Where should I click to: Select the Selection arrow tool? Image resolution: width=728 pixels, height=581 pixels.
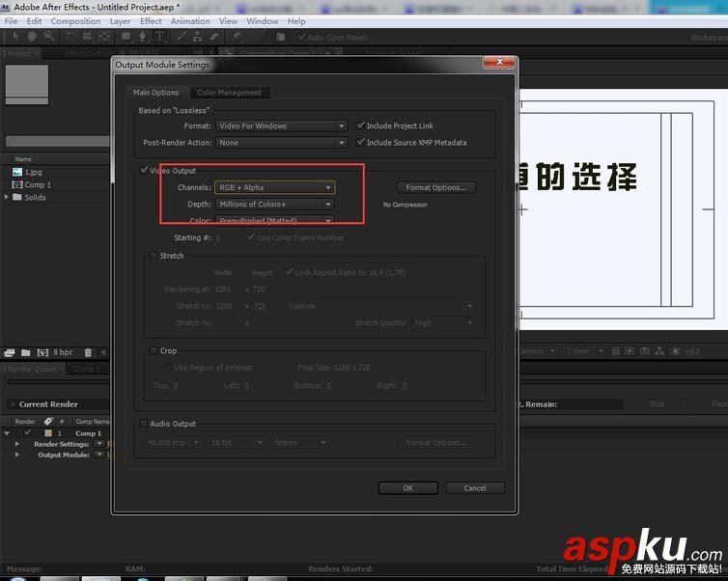click(15, 37)
